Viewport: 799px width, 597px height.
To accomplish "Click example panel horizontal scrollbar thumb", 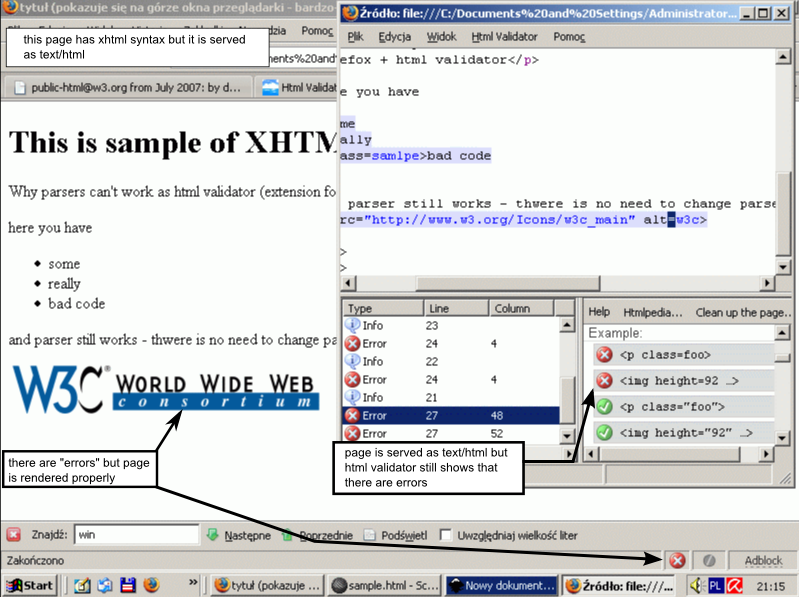I will 669,453.
